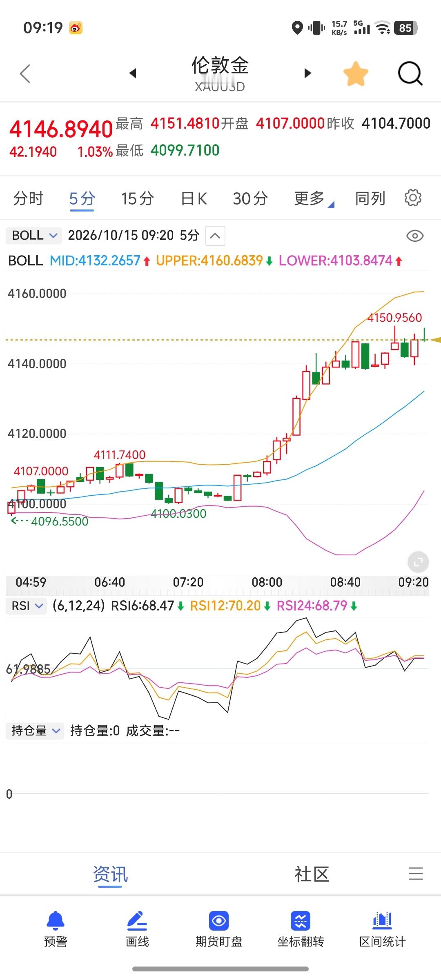The image size is (441, 980).
Task: Open 区间统计 range statistics
Action: [x=382, y=930]
